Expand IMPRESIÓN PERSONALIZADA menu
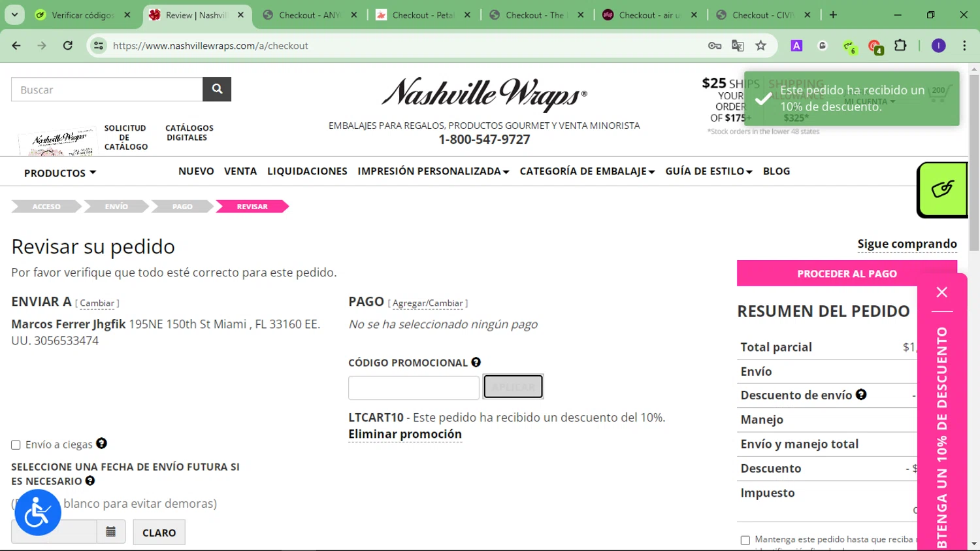This screenshot has height=551, width=980. pyautogui.click(x=433, y=171)
